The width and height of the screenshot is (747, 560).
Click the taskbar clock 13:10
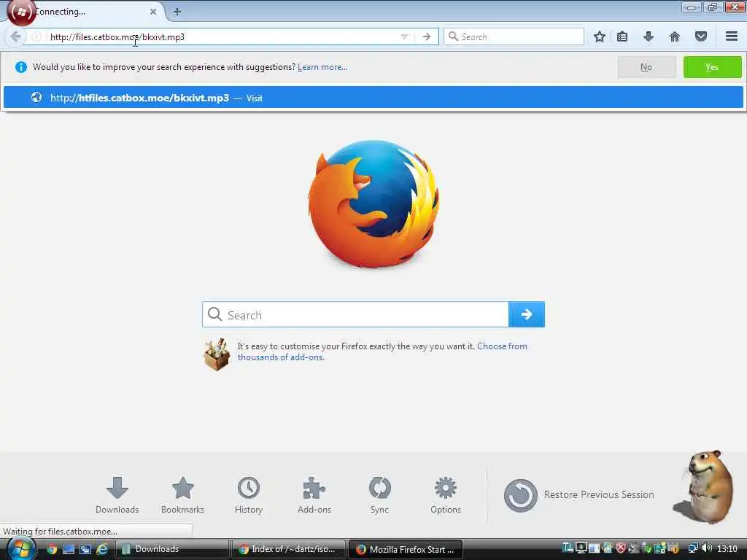tap(727, 548)
